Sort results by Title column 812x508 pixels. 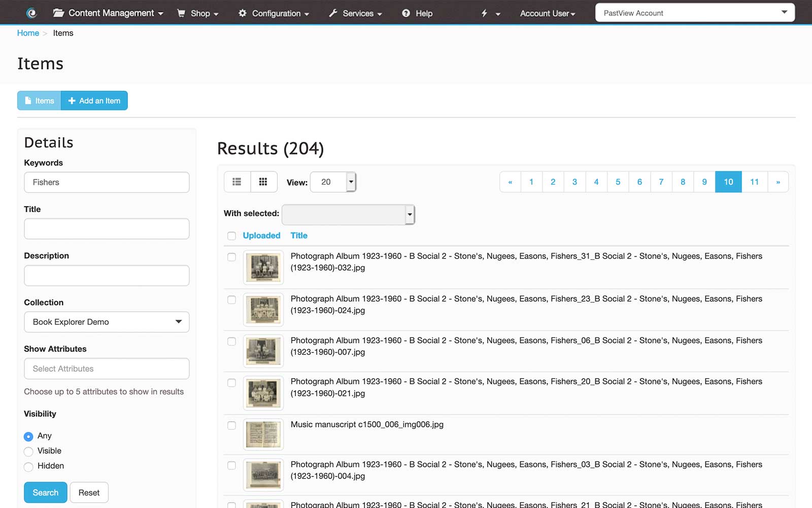(x=299, y=235)
